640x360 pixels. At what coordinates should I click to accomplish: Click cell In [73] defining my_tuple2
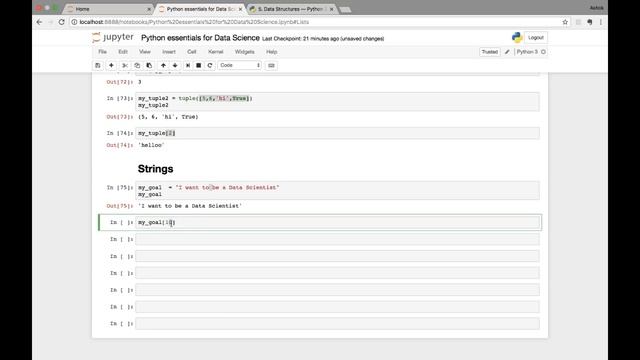coord(337,102)
